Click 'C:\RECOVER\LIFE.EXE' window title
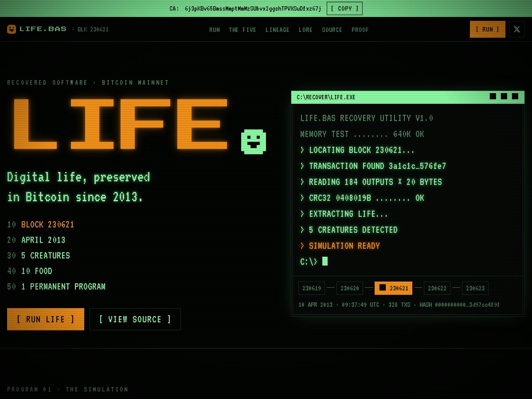Image resolution: width=532 pixels, height=399 pixels. click(326, 97)
